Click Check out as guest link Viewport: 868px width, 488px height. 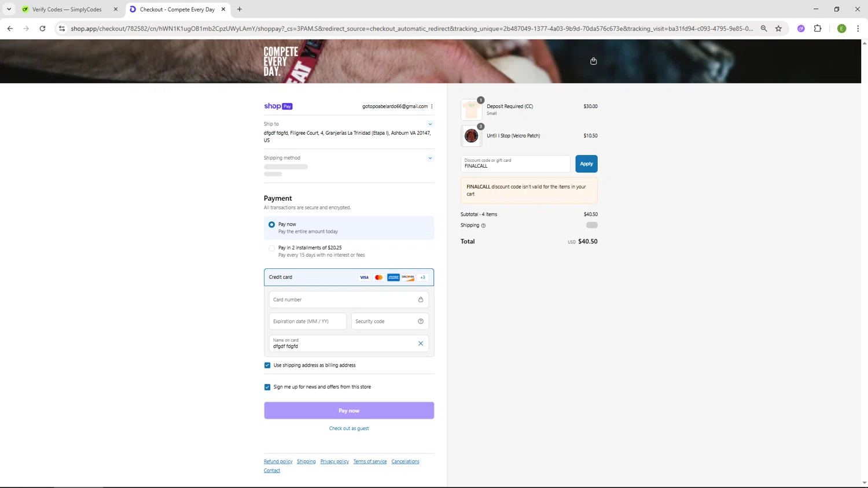[349, 428]
